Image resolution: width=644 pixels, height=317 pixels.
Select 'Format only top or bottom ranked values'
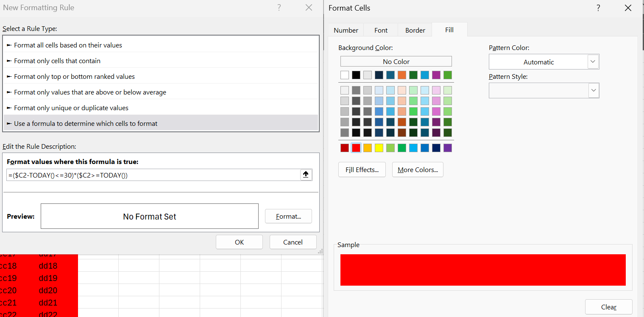pyautogui.click(x=161, y=76)
